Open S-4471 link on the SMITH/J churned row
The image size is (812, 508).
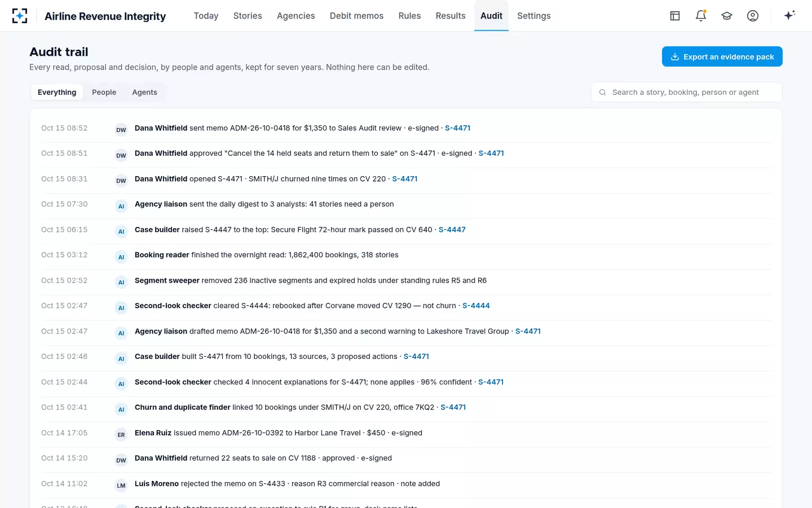(405, 179)
